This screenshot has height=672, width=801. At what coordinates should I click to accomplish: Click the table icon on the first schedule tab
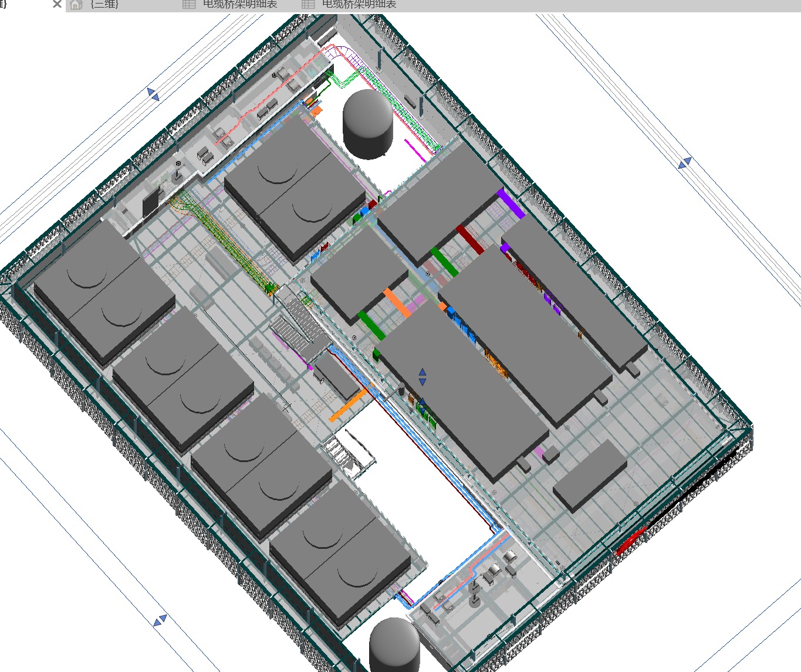point(189,5)
